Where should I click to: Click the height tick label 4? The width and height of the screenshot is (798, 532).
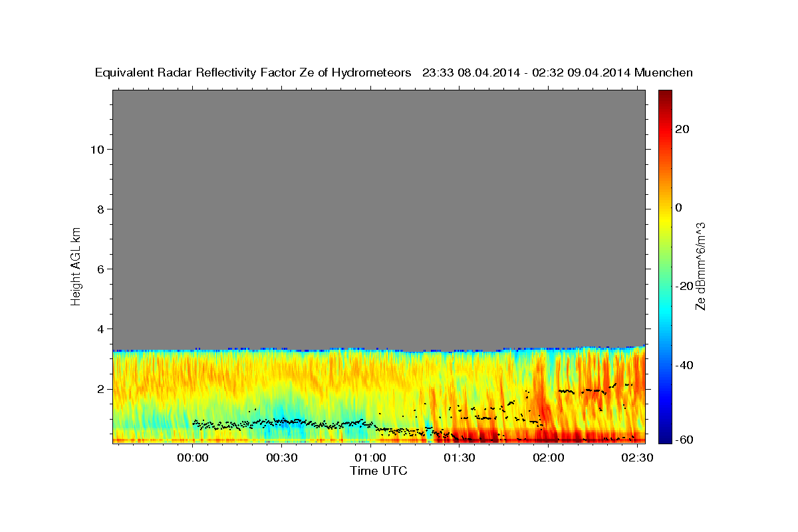(x=100, y=329)
